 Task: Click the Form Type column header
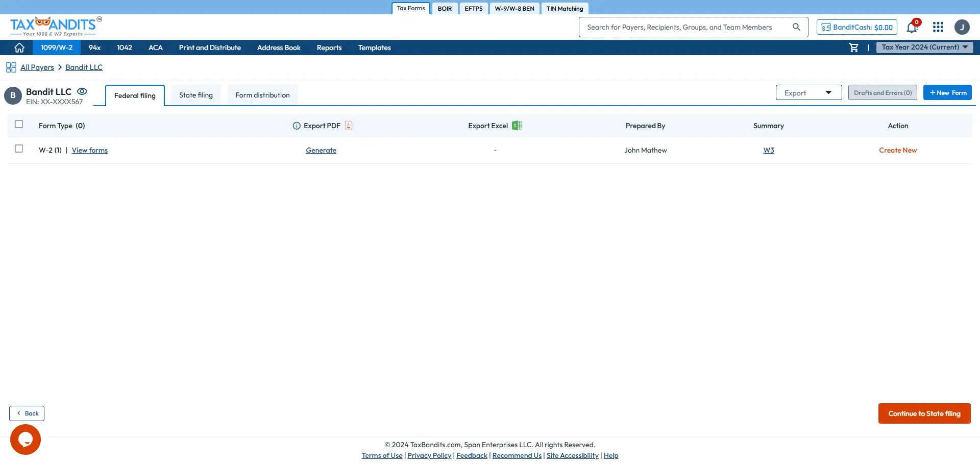[62, 126]
